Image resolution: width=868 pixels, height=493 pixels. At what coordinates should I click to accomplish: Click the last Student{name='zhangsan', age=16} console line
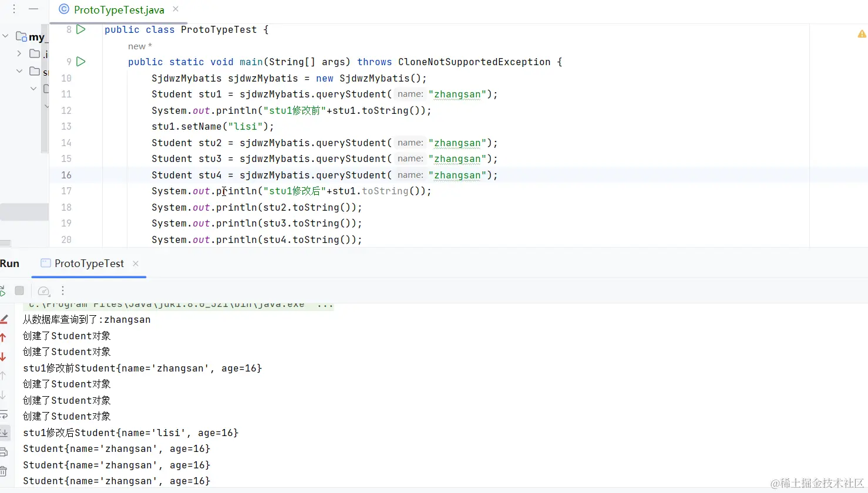(117, 481)
